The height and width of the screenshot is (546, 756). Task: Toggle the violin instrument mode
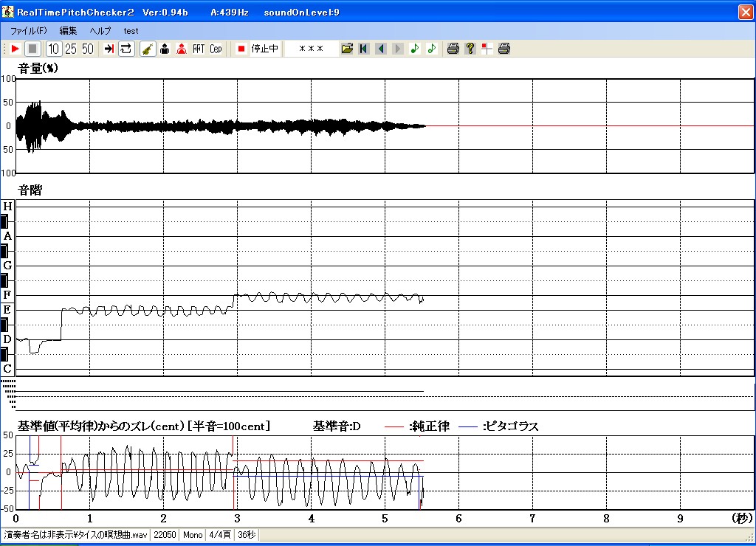[x=148, y=49]
